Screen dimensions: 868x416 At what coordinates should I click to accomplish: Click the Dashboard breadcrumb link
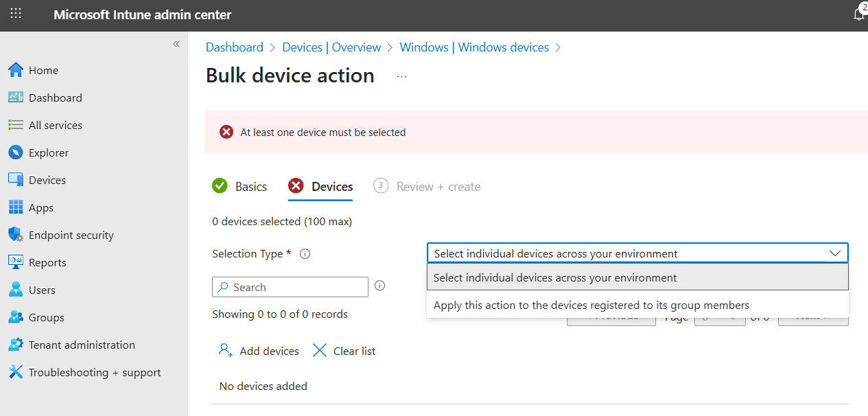(234, 47)
